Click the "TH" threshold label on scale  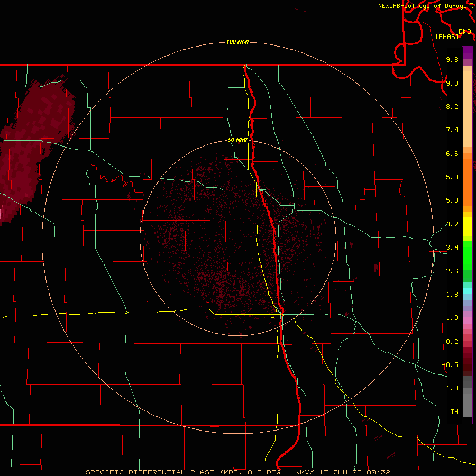point(454,412)
